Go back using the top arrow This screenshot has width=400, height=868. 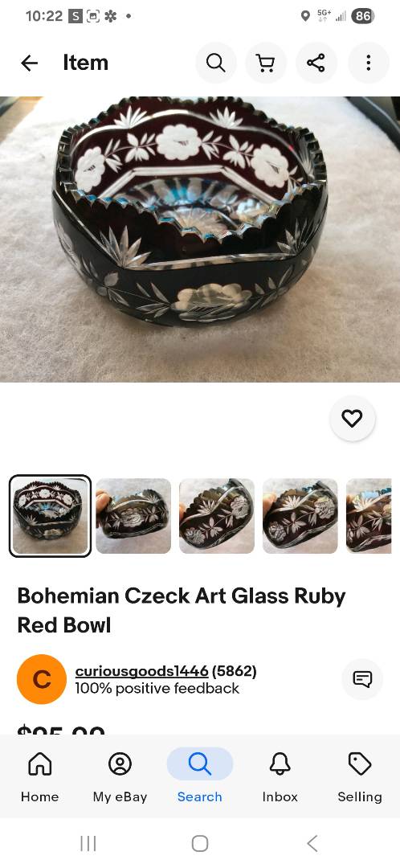(30, 63)
